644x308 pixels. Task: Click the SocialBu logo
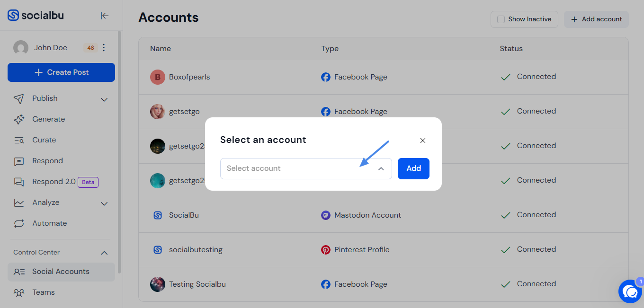[x=36, y=15]
